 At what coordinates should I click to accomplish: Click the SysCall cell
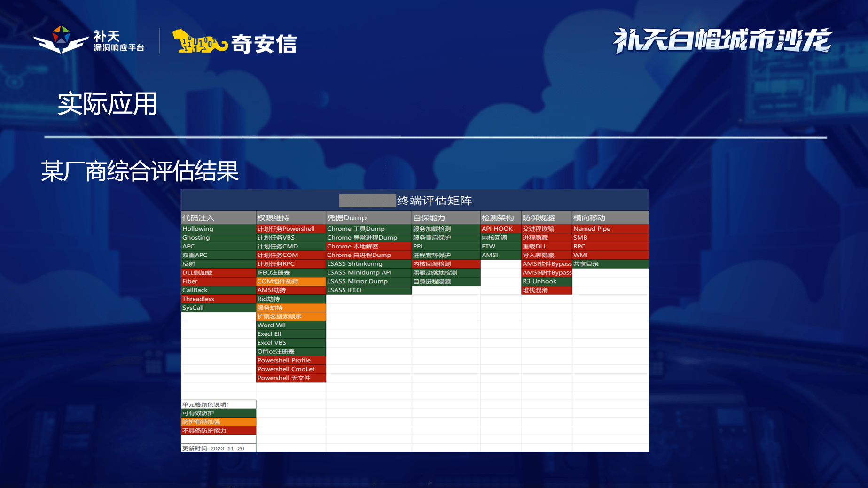[219, 308]
